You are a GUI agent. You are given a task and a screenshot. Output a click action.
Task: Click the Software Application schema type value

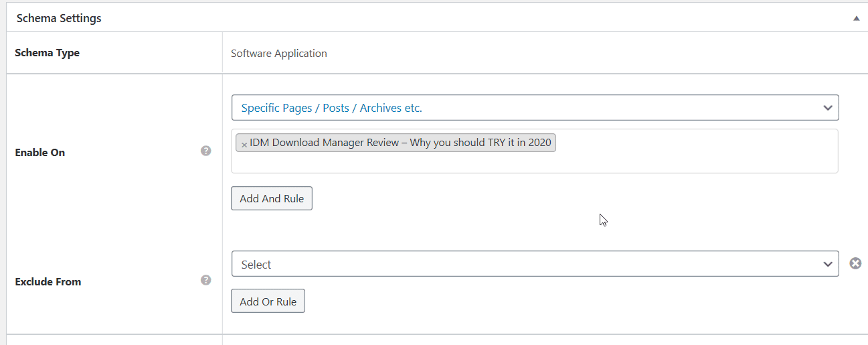[x=278, y=54]
